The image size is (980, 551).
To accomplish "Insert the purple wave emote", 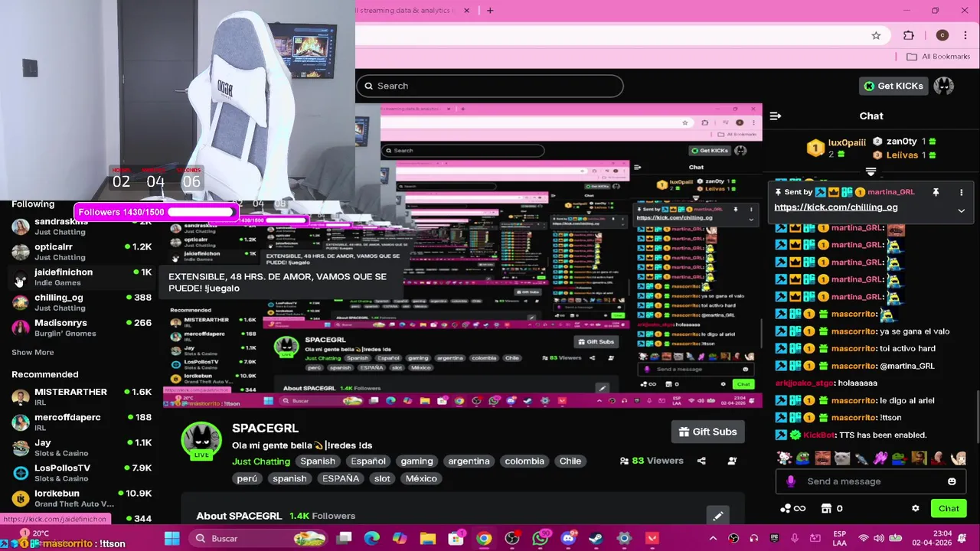I will coord(880,458).
